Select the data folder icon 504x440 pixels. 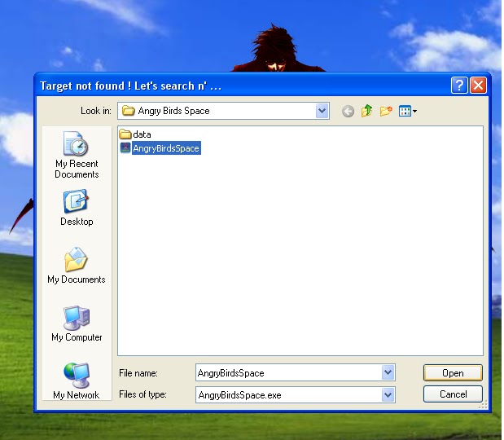click(125, 134)
